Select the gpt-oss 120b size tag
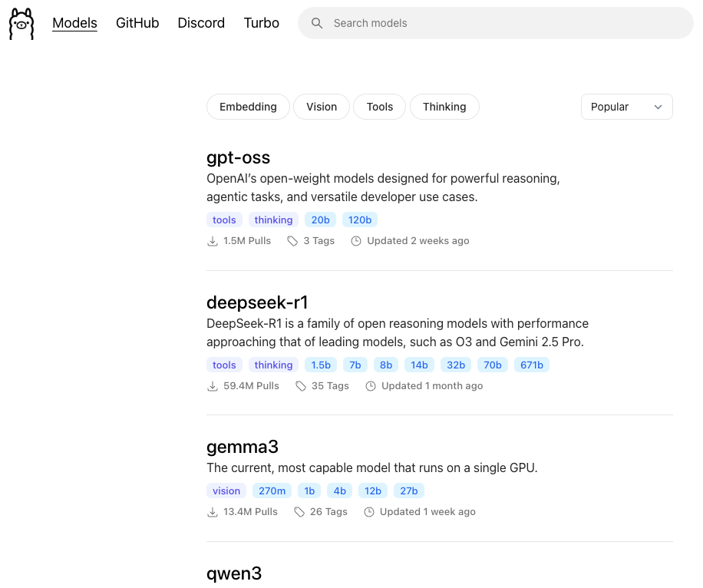 point(360,220)
